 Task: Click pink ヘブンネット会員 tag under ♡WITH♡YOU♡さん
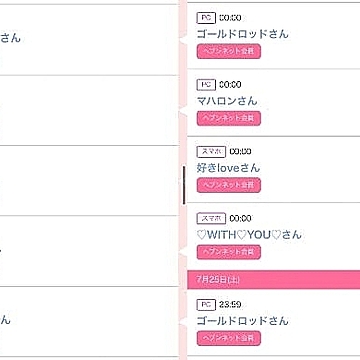pos(229,252)
